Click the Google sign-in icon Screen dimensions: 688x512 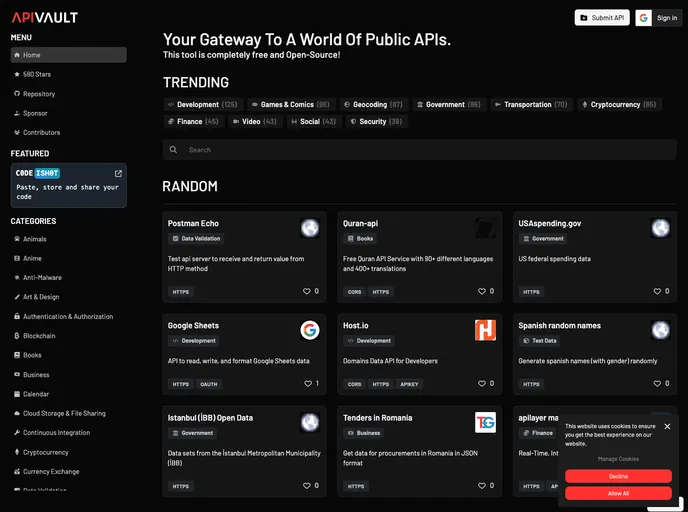click(643, 18)
